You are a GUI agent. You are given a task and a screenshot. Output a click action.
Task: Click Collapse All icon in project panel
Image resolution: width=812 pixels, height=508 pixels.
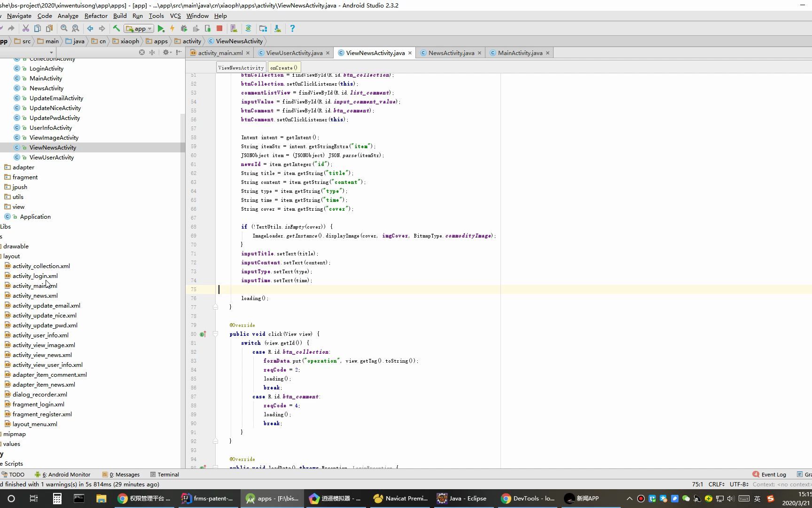click(152, 52)
